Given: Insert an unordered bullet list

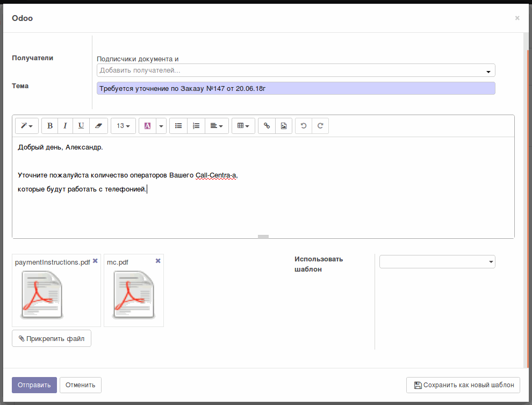Looking at the screenshot, I should click(x=178, y=125).
